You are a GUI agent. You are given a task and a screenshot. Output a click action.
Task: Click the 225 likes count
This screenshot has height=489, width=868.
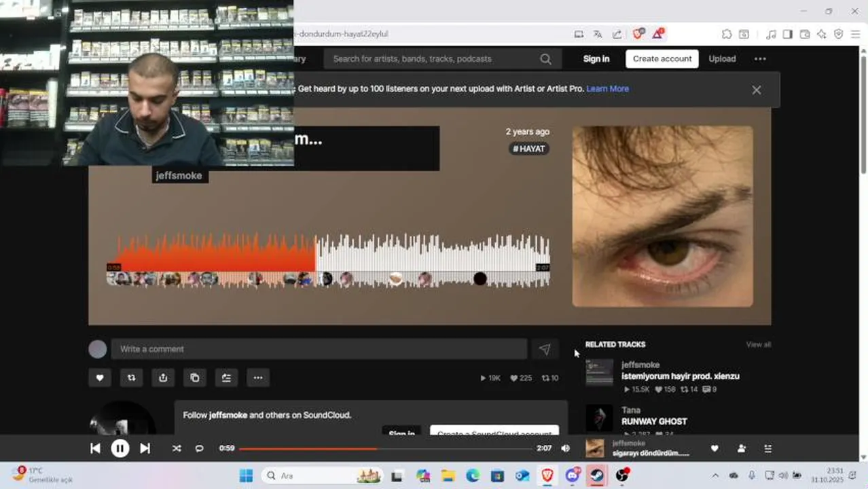point(521,378)
